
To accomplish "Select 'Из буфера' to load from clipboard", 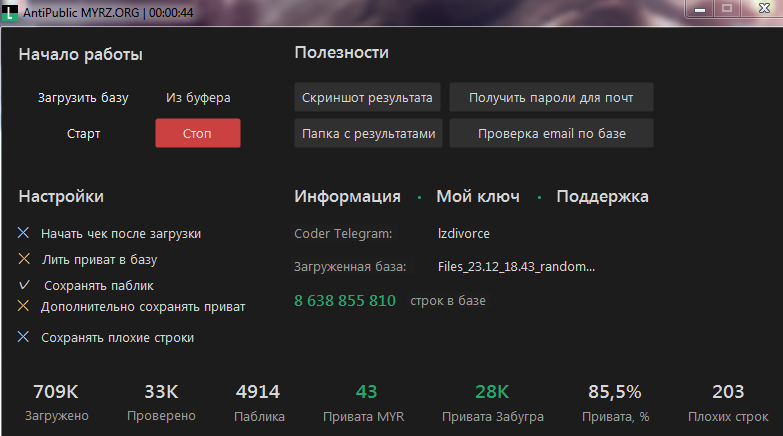I will coord(198,98).
